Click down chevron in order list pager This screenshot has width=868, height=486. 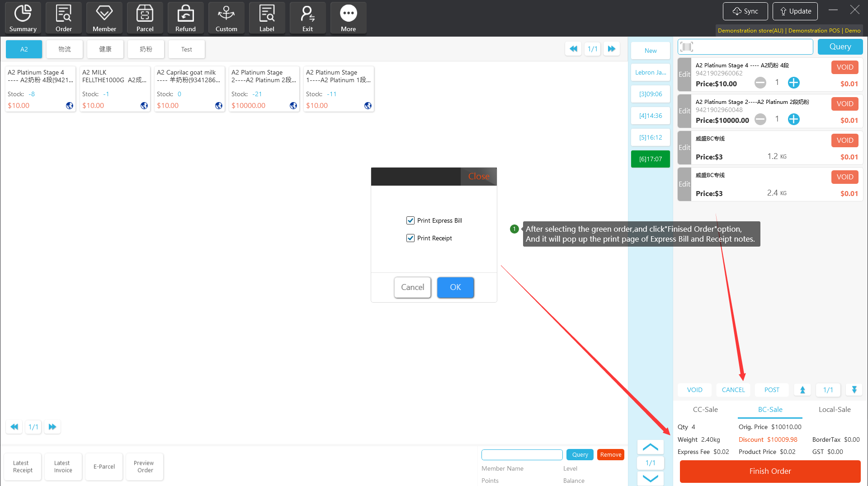pyautogui.click(x=650, y=478)
